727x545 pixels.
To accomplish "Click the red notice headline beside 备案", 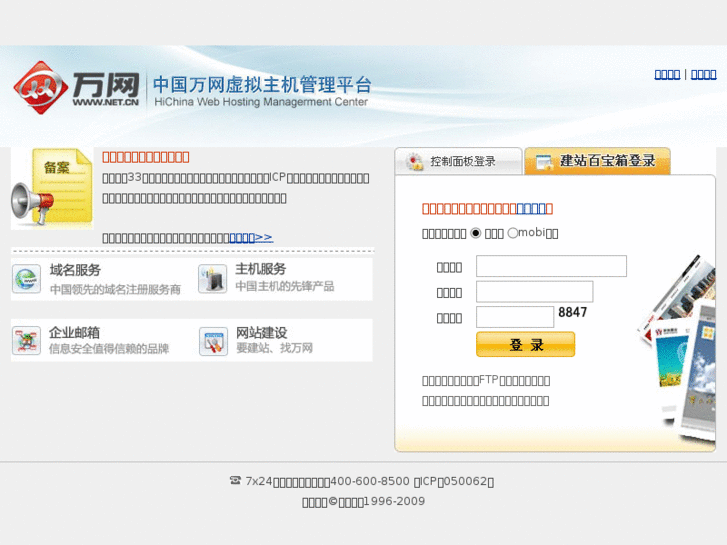I will 146,157.
